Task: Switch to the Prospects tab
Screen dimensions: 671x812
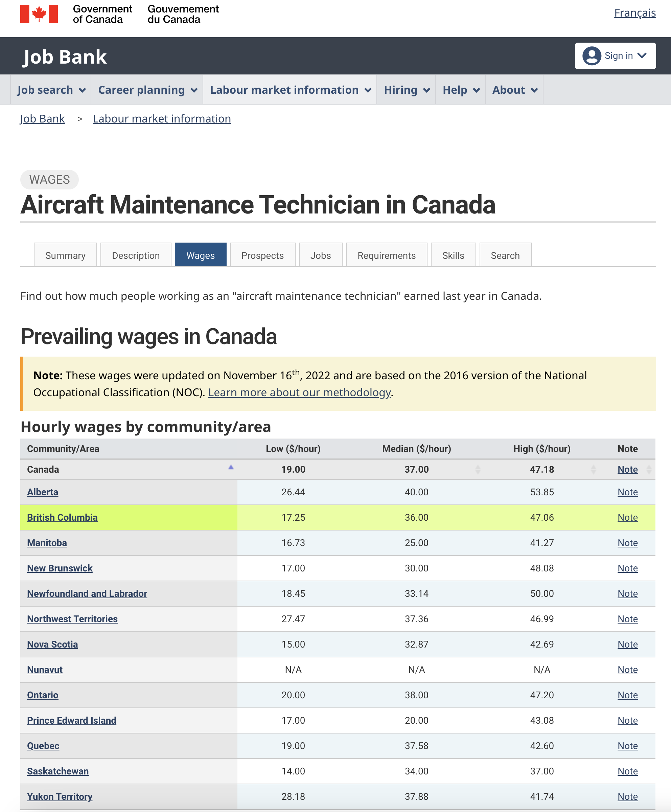Action: click(x=262, y=255)
